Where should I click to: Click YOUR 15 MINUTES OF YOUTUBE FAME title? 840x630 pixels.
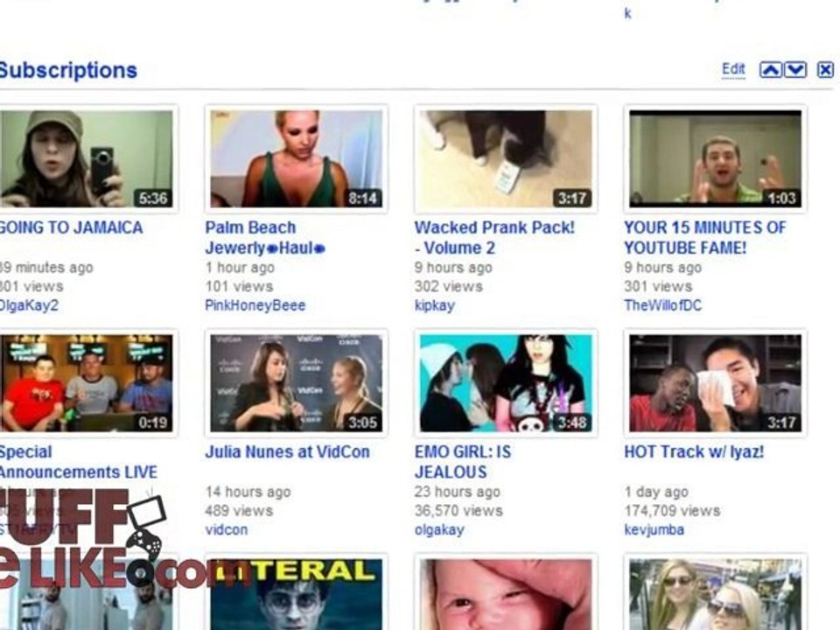pyautogui.click(x=705, y=237)
